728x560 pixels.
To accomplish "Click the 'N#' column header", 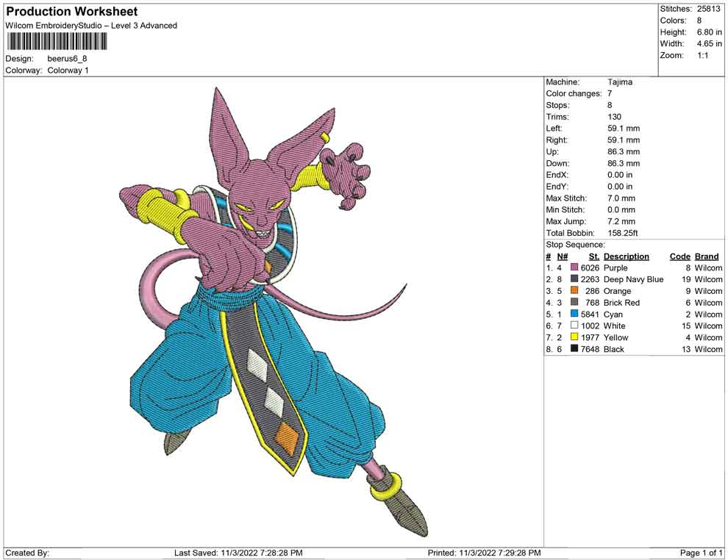I will click(x=563, y=256).
